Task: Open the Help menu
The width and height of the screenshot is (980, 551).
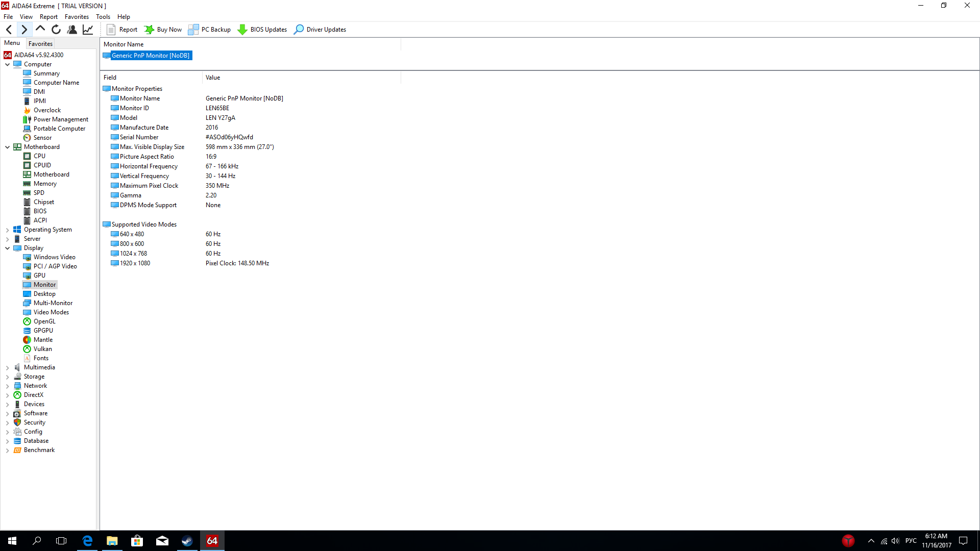Action: (124, 17)
